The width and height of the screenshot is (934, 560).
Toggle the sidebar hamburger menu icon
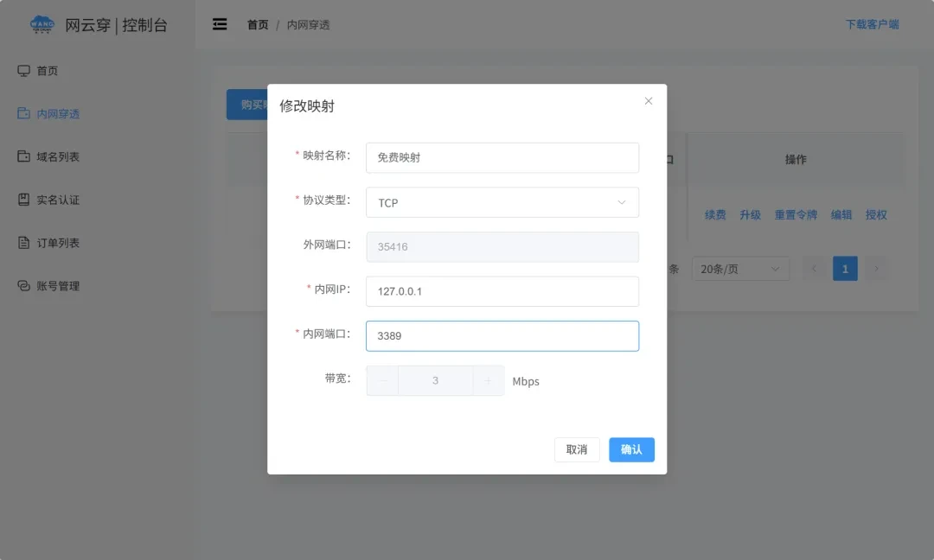pos(220,24)
